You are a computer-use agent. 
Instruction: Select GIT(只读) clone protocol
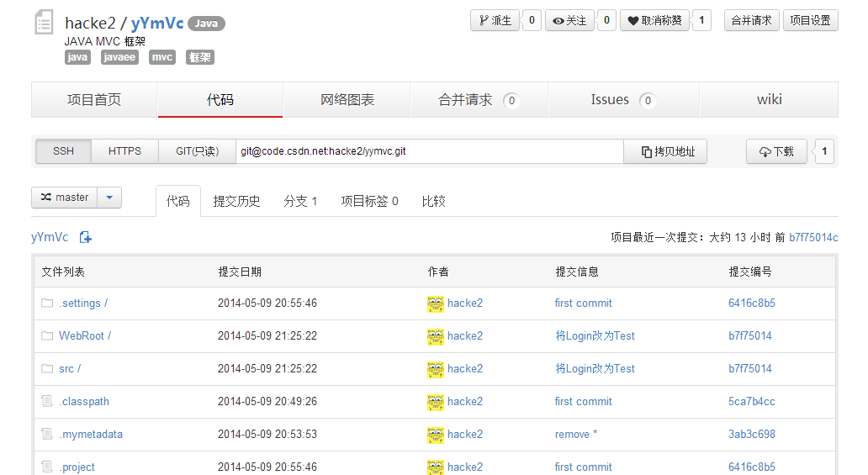pyautogui.click(x=197, y=151)
